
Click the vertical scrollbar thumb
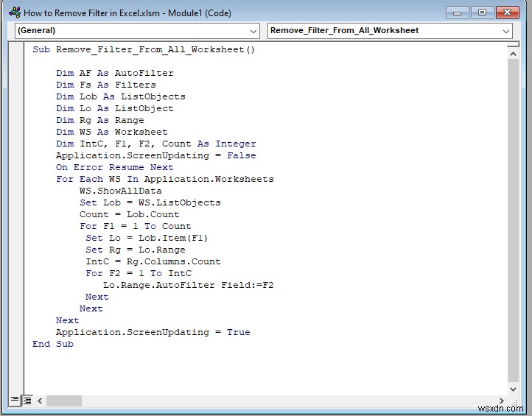click(513, 220)
